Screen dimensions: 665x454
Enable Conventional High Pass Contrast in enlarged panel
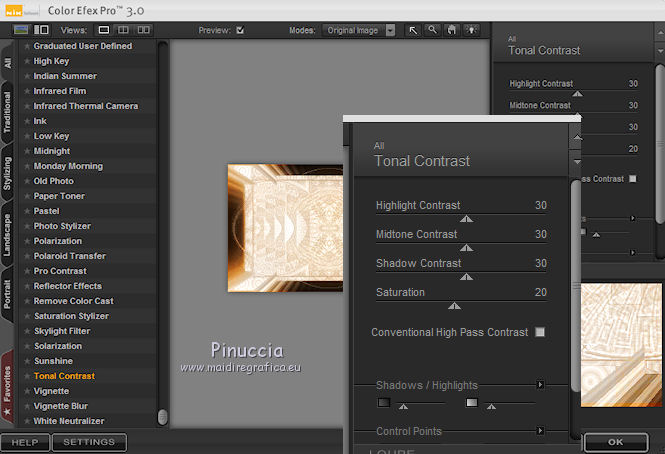(x=540, y=332)
